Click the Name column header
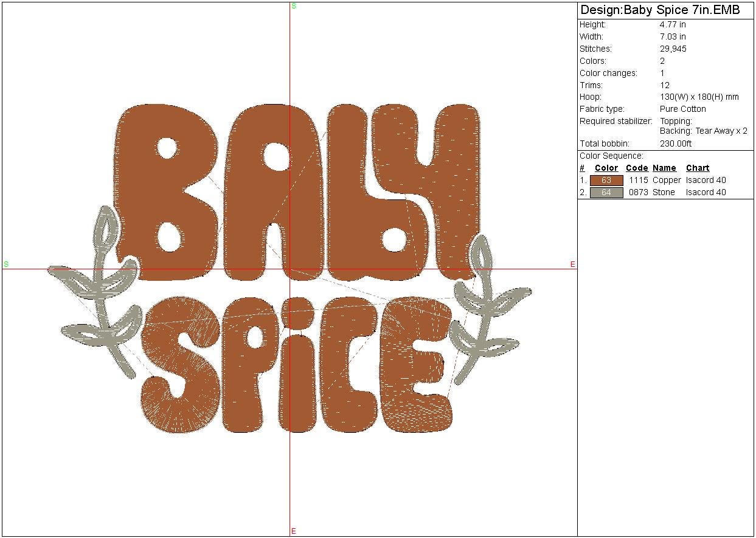 coord(664,168)
